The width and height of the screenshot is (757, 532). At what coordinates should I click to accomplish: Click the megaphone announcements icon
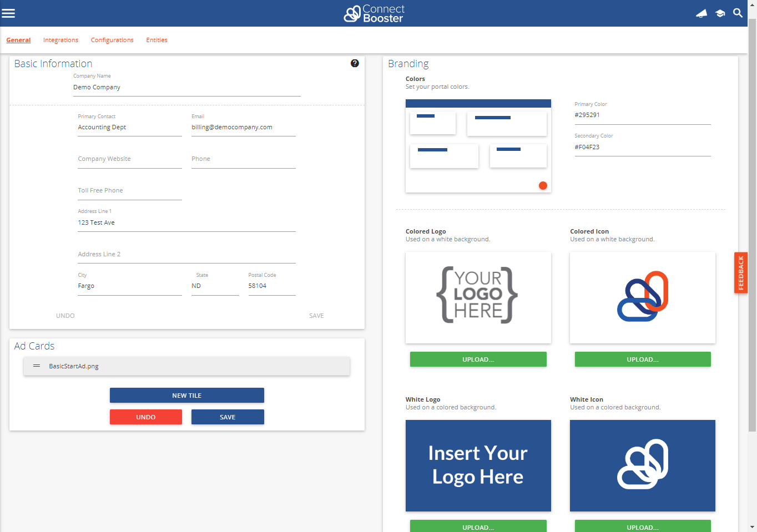click(x=702, y=13)
